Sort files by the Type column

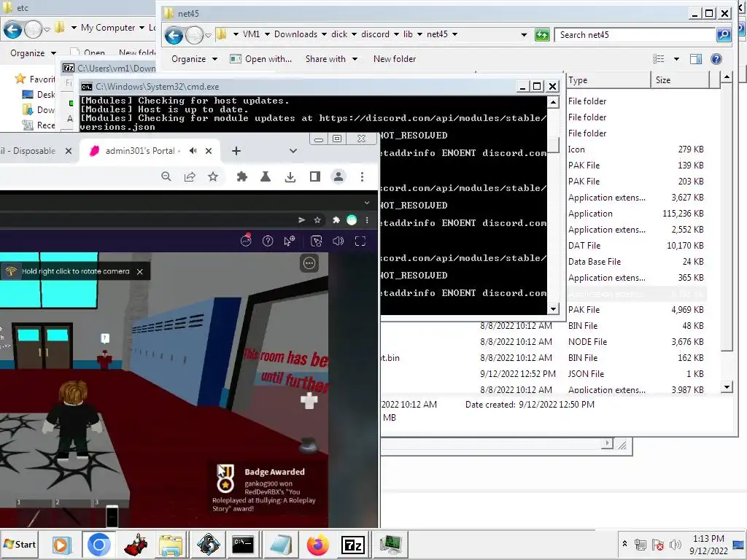[608, 80]
